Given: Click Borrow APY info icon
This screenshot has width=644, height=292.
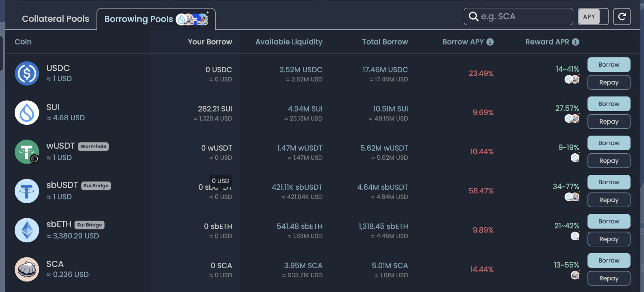Looking at the screenshot, I should pos(490,42).
